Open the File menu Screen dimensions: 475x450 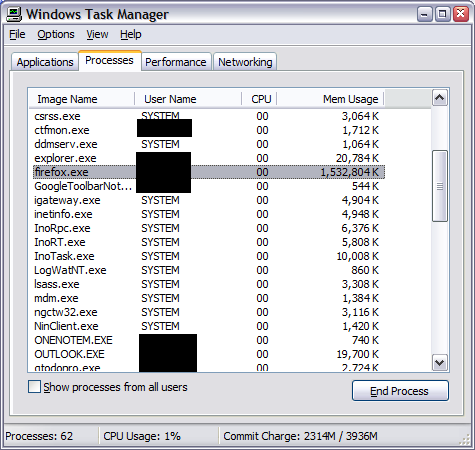click(17, 34)
